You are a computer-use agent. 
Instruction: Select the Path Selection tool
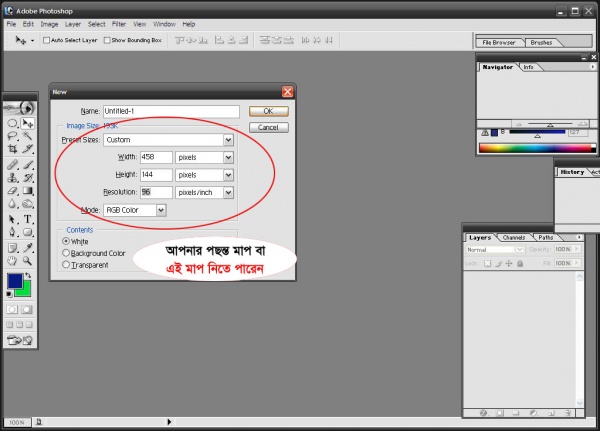pos(12,219)
